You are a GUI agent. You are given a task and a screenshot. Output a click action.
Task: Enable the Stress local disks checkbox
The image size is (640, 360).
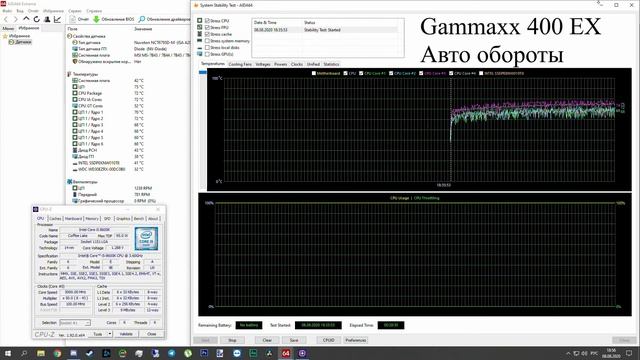pyautogui.click(x=207, y=47)
